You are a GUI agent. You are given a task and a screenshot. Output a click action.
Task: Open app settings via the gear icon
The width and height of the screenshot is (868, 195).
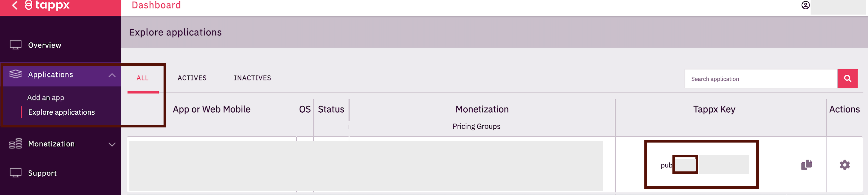pyautogui.click(x=844, y=165)
